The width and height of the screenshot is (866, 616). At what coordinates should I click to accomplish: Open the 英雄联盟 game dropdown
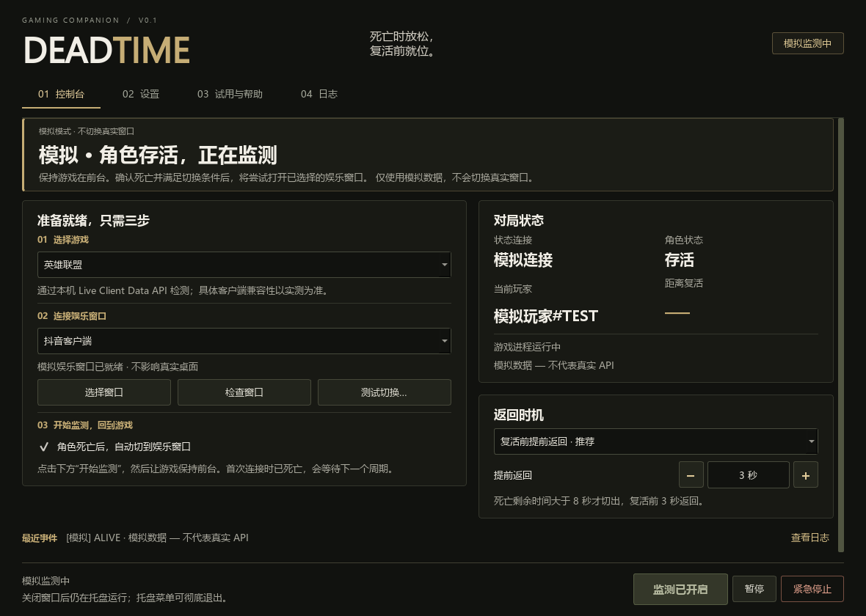click(x=244, y=265)
